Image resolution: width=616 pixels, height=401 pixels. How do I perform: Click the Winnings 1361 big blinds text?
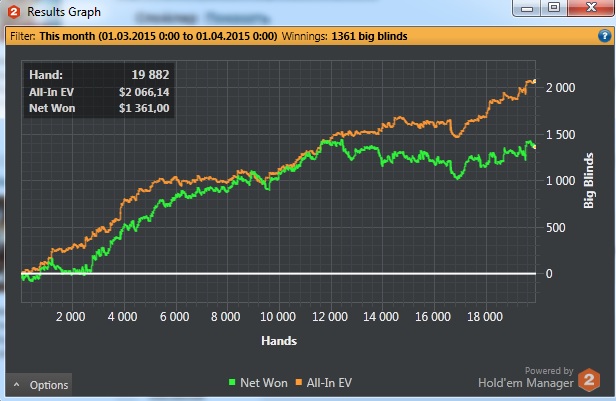(345, 36)
